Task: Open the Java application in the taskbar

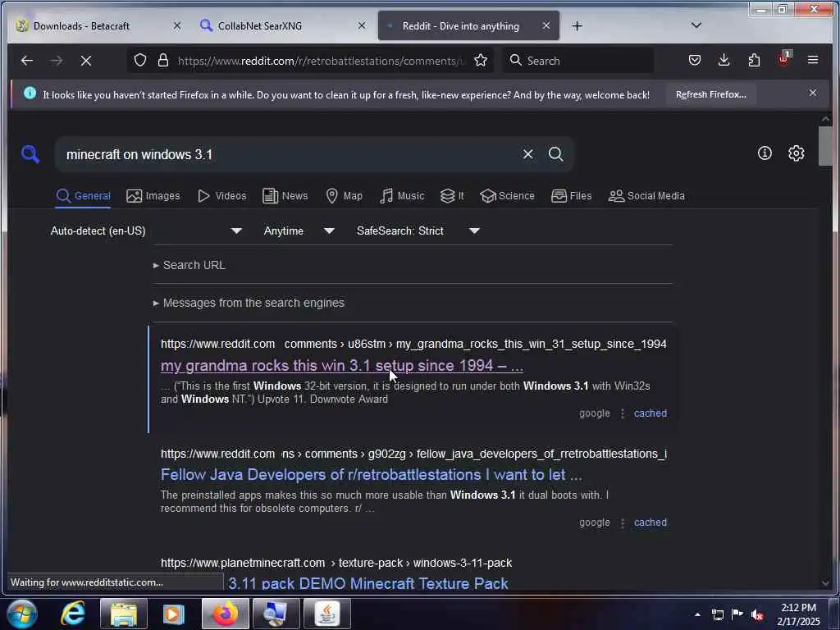Action: (x=327, y=614)
